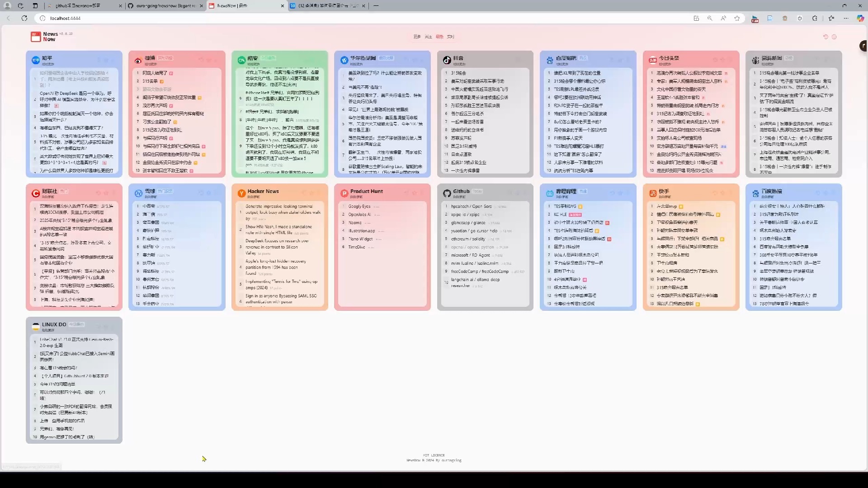Click the global refresh icon in the NewsNow header
Screen dimensions: 868x488
tap(826, 37)
